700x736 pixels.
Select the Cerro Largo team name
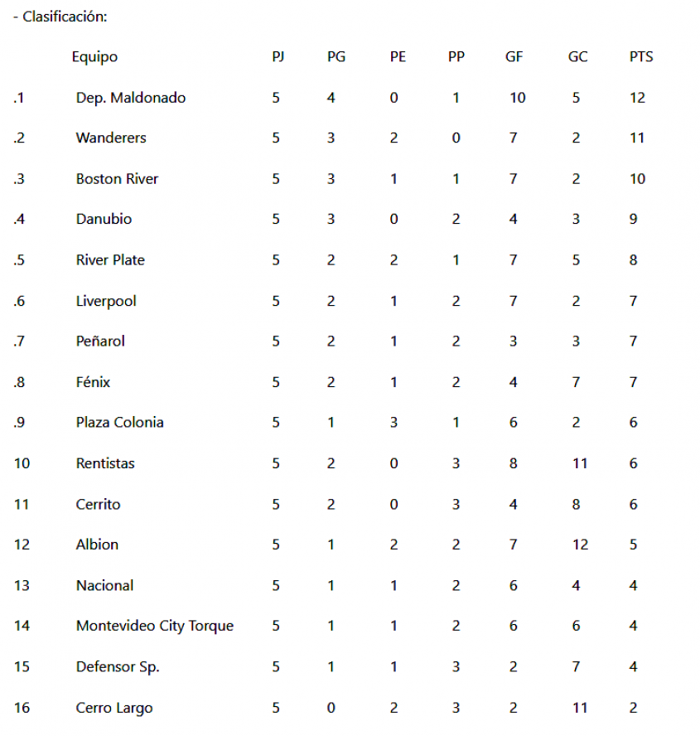(x=114, y=708)
